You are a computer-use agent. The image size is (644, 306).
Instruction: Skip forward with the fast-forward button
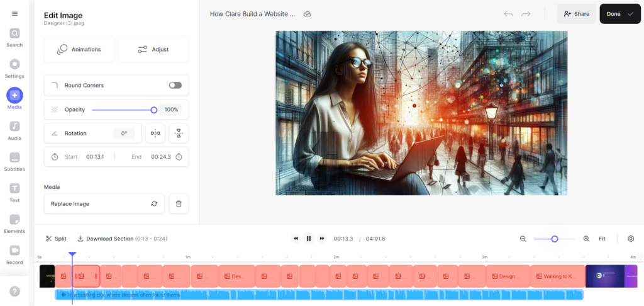(322, 239)
